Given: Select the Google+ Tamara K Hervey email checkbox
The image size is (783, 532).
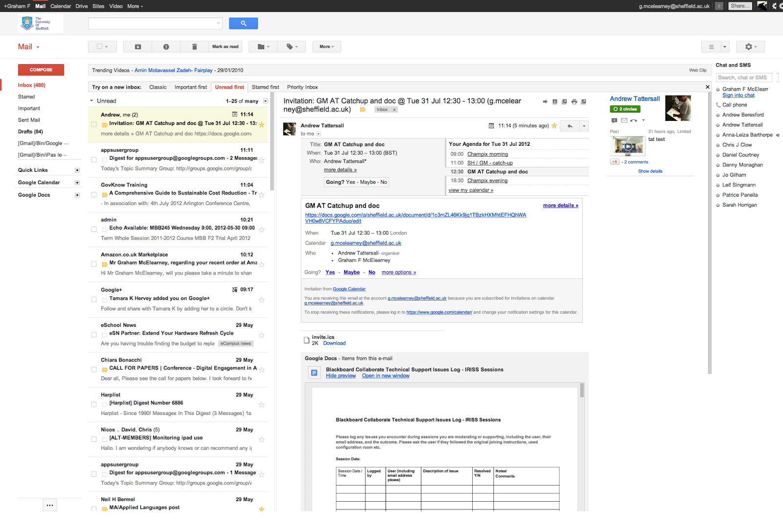Looking at the screenshot, I should tap(94, 300).
